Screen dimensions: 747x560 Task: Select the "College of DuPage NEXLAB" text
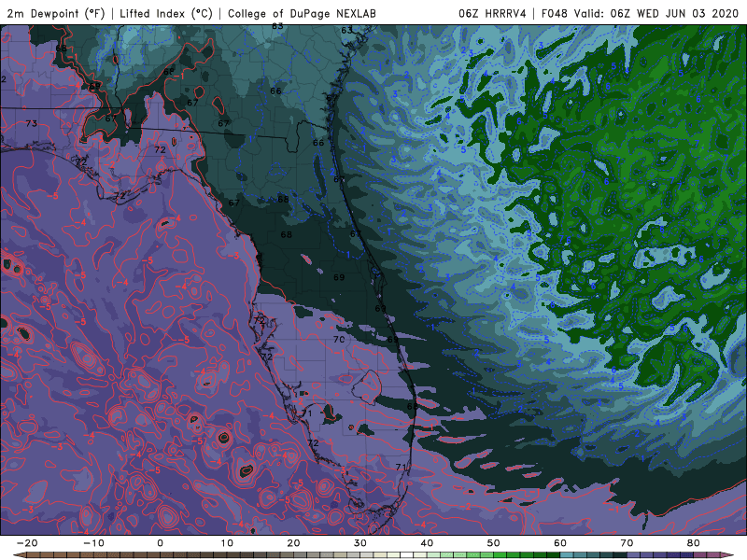tap(302, 13)
